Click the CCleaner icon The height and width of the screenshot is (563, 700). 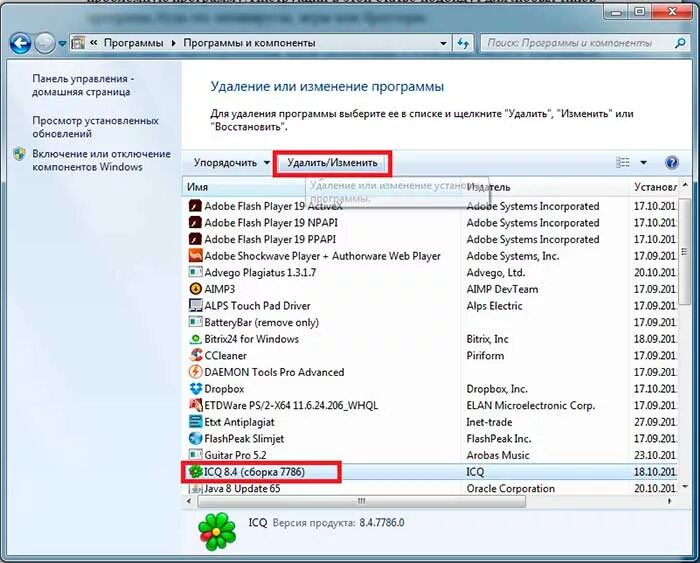point(195,355)
